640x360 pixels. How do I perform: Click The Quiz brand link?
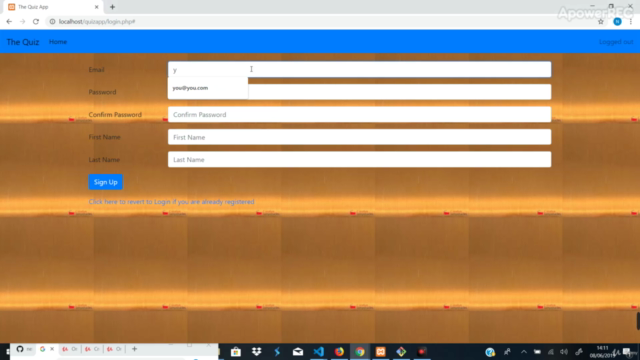pos(23,42)
